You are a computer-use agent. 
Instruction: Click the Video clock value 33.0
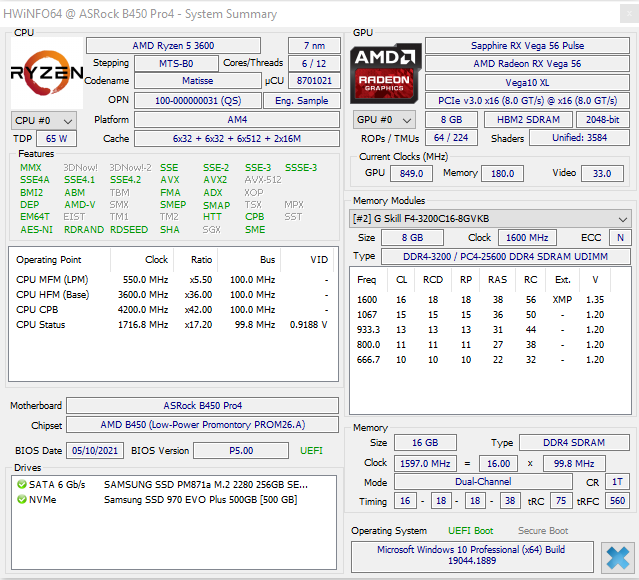pyautogui.click(x=602, y=174)
